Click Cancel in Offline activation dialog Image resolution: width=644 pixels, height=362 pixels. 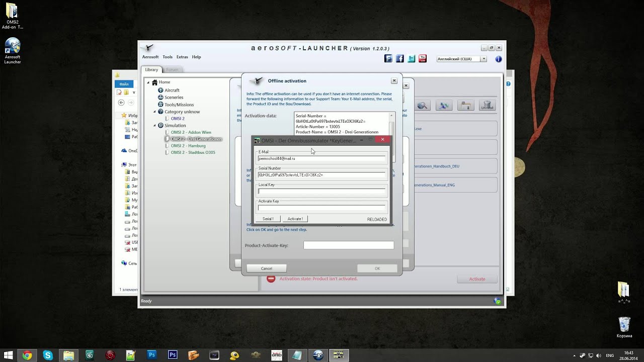[267, 268]
